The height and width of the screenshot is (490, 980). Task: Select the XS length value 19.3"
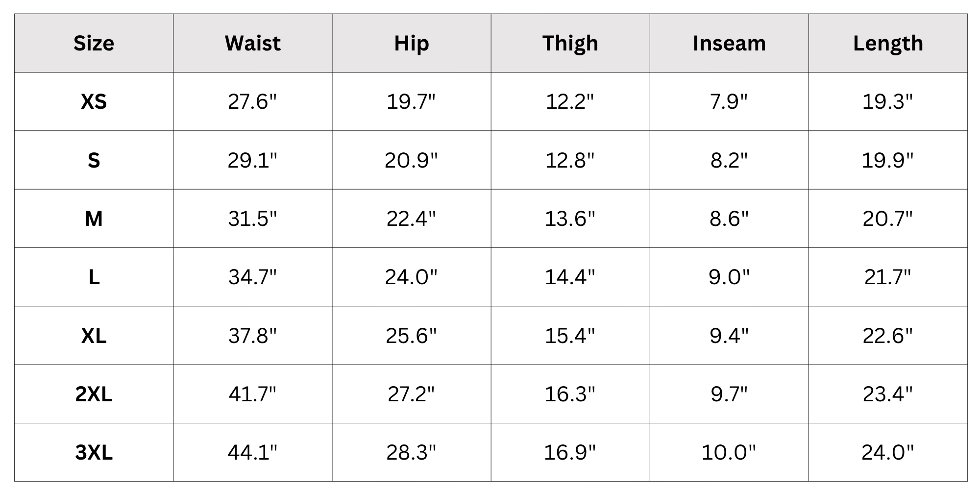[887, 101]
